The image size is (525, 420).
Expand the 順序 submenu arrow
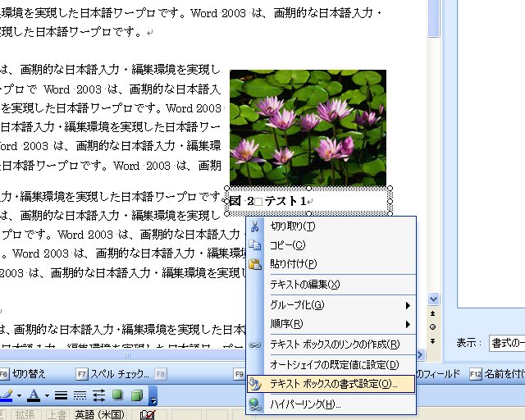(x=408, y=324)
